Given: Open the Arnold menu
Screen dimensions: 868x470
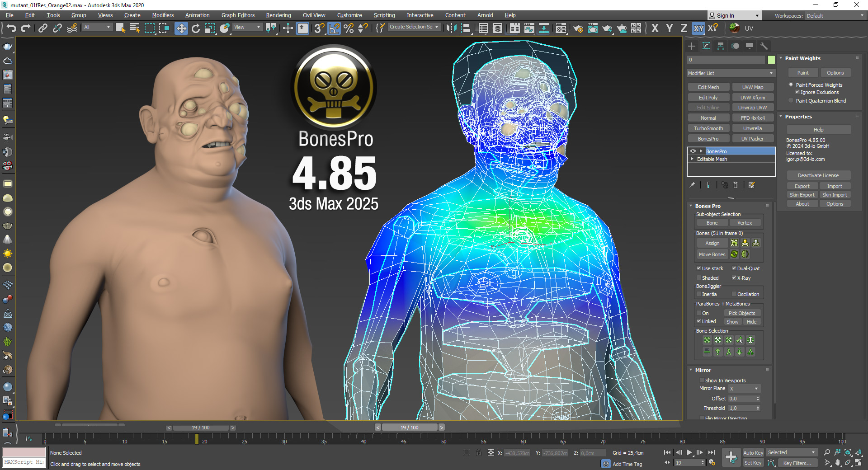Looking at the screenshot, I should point(485,15).
